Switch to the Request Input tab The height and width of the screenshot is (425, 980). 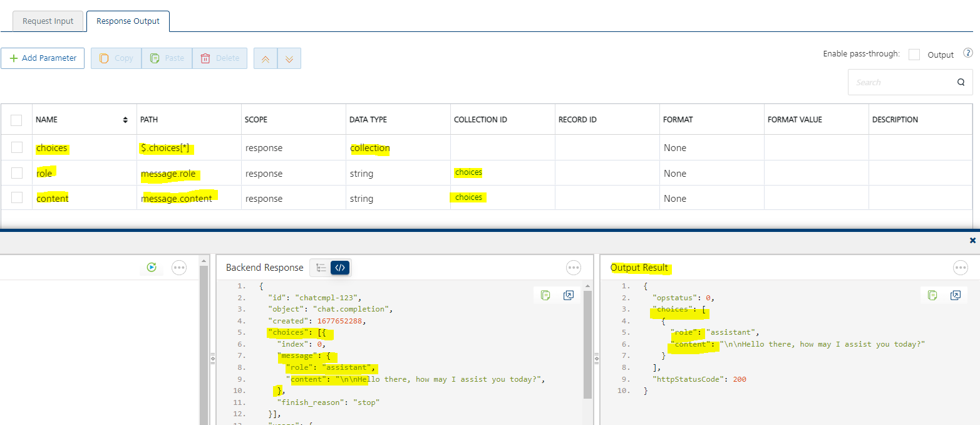pos(48,21)
